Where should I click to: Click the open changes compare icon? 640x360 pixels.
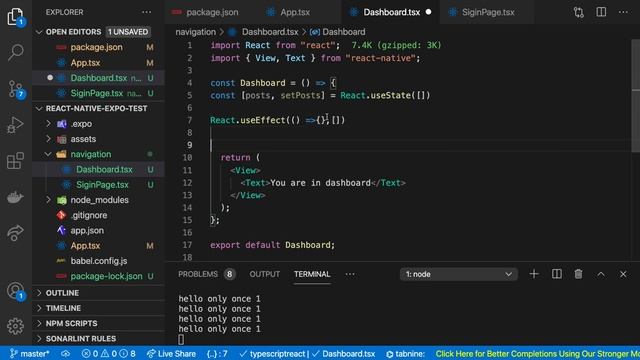[578, 12]
